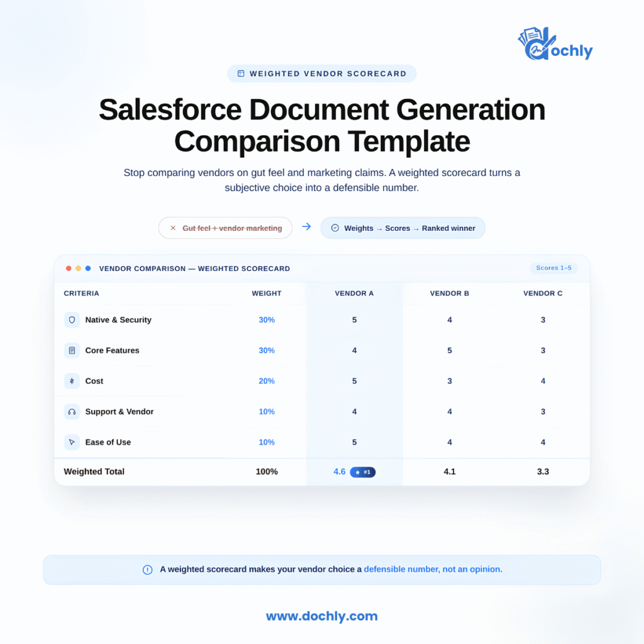The image size is (644, 644).
Task: Click the Scores 1–5 tag
Action: [553, 268]
